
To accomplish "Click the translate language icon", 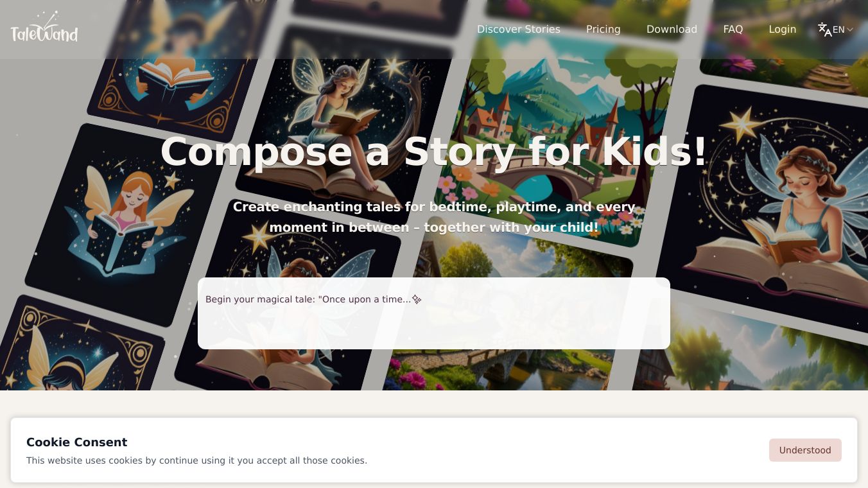I will click(824, 30).
